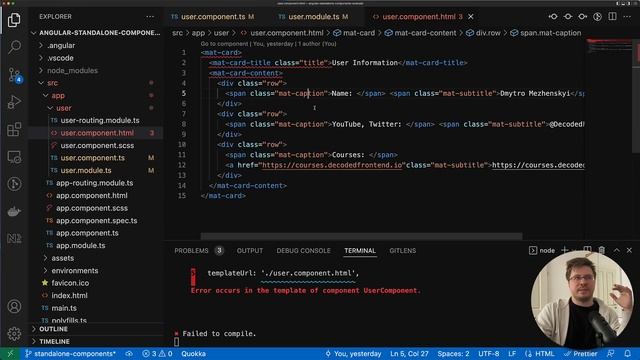Viewport: 640px width, 360px height.
Task: Open editor more actions ellipsis
Action: (627, 17)
